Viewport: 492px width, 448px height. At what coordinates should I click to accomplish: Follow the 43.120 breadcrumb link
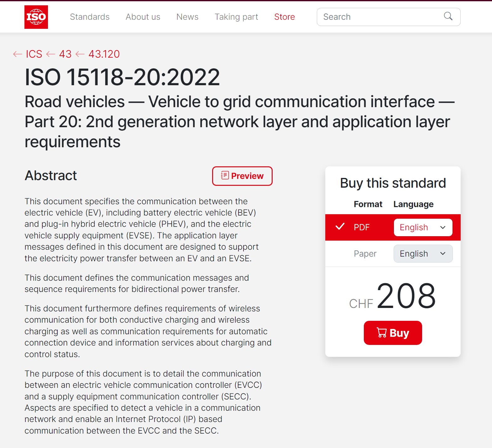[x=104, y=54]
